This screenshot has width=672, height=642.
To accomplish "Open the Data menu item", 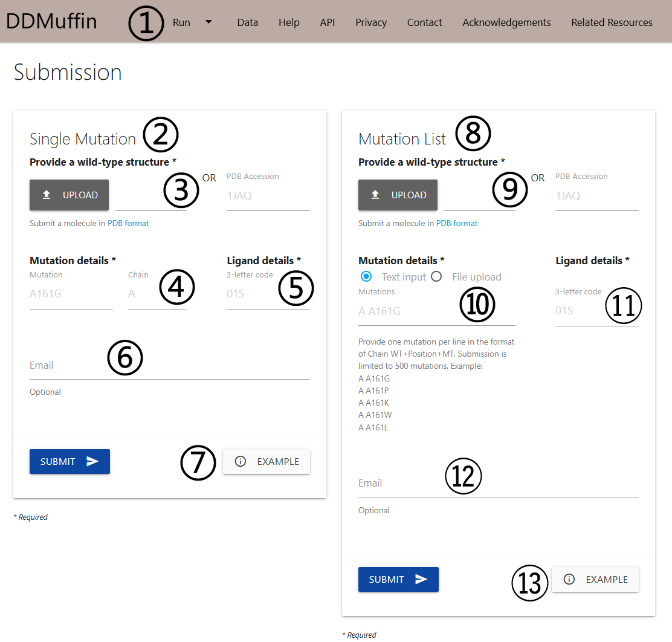I will pyautogui.click(x=247, y=22).
